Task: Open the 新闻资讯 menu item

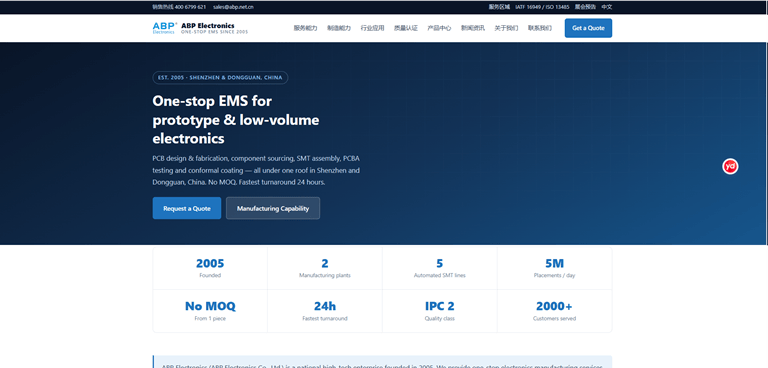Action: (473, 28)
